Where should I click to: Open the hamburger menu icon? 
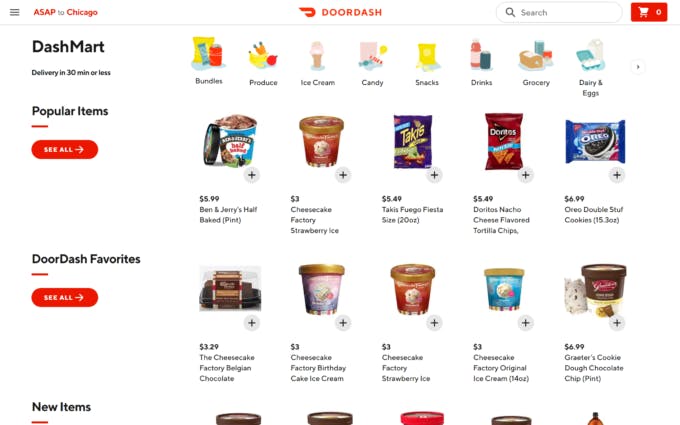tap(14, 12)
